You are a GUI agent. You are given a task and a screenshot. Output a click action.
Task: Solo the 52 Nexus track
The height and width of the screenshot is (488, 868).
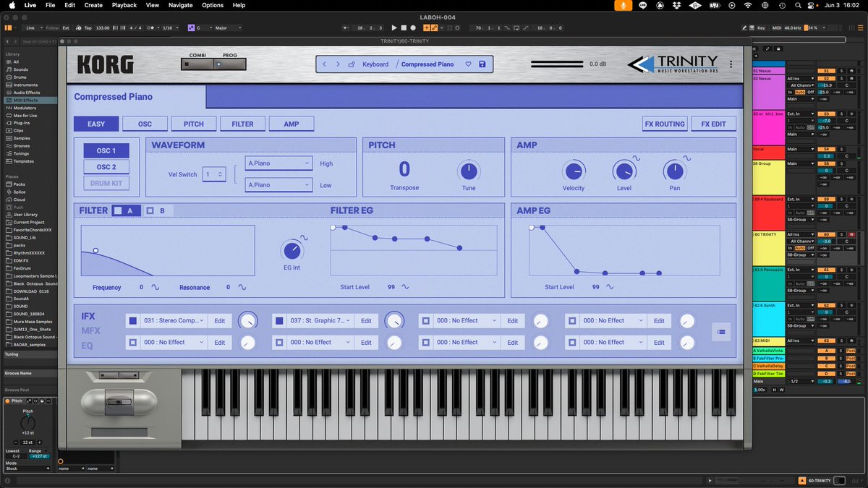(841, 78)
